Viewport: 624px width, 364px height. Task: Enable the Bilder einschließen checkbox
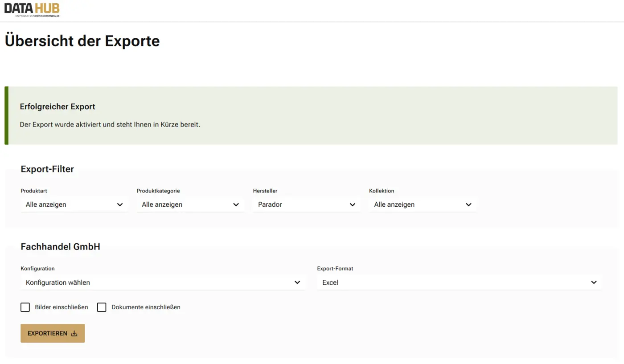[x=25, y=307]
